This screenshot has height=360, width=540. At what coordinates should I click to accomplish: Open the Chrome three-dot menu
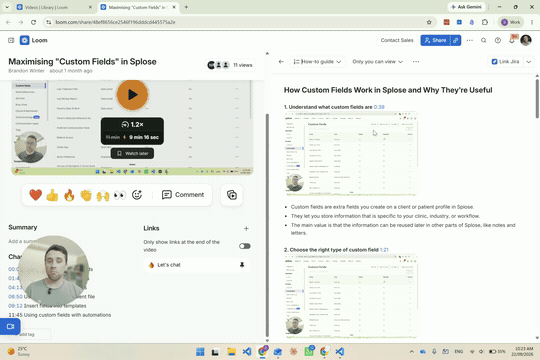pos(532,22)
